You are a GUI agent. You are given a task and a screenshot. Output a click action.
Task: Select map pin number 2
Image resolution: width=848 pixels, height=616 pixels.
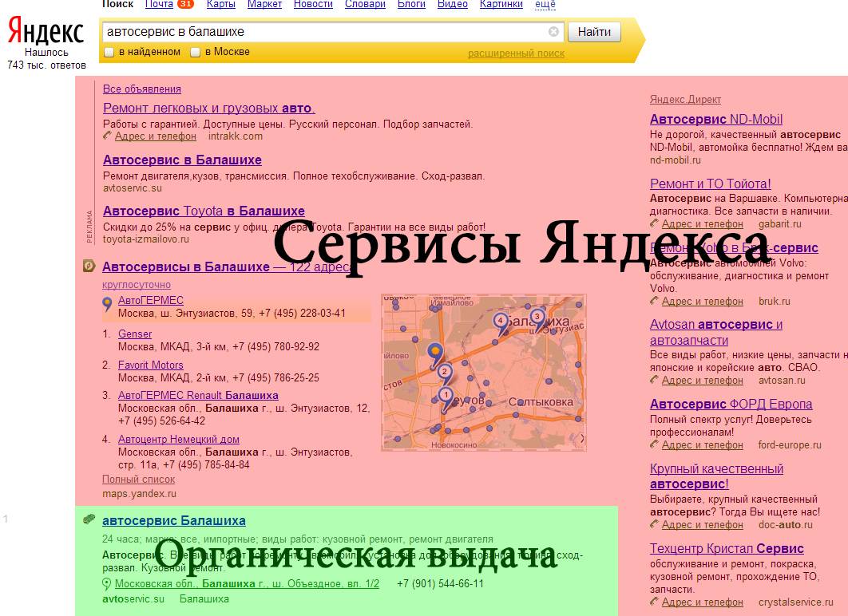[445, 374]
